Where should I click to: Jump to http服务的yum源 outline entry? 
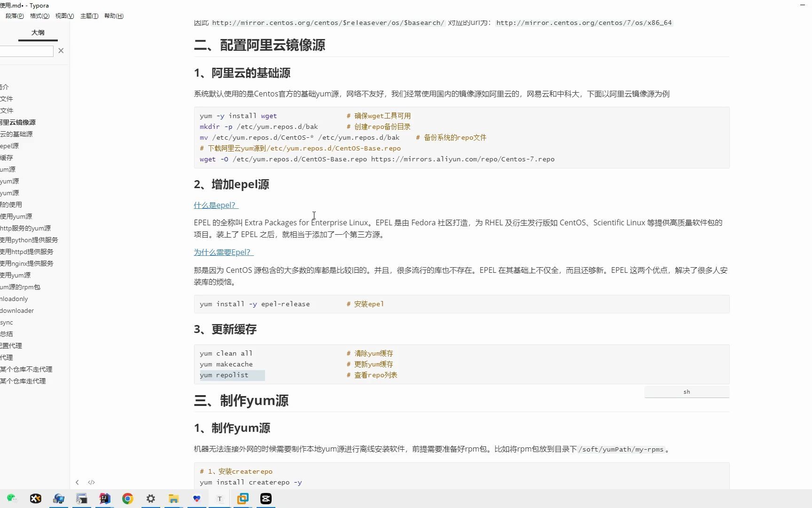[x=25, y=228]
